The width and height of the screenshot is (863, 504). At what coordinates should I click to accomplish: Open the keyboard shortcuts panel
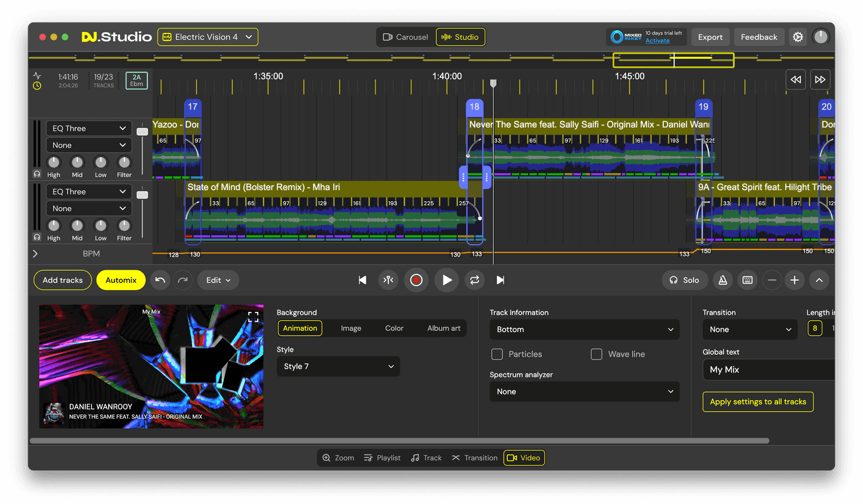pos(748,280)
